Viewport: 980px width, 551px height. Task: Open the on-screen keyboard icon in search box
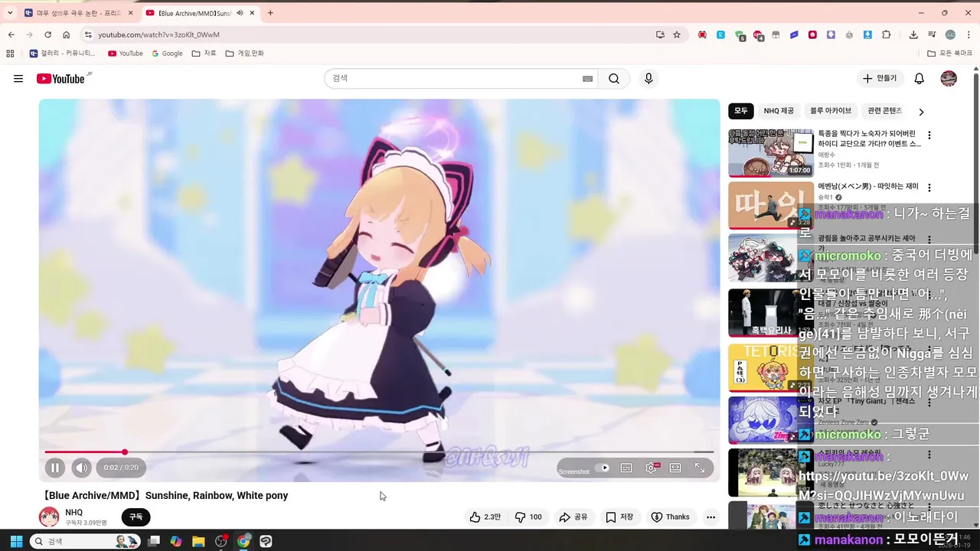(587, 79)
